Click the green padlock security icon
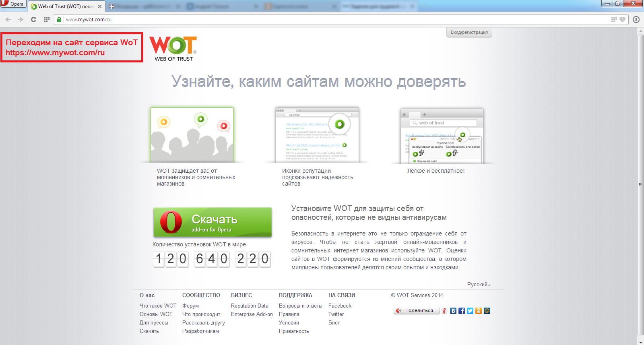 click(x=59, y=19)
